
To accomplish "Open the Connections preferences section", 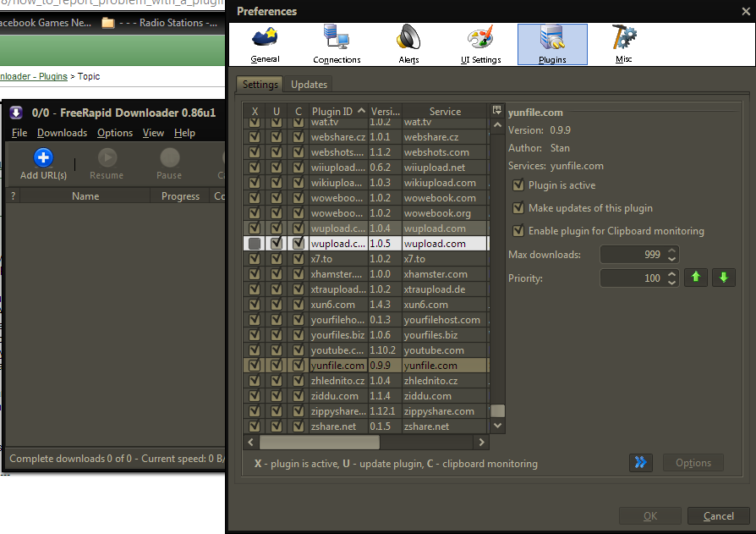I will pos(337,44).
